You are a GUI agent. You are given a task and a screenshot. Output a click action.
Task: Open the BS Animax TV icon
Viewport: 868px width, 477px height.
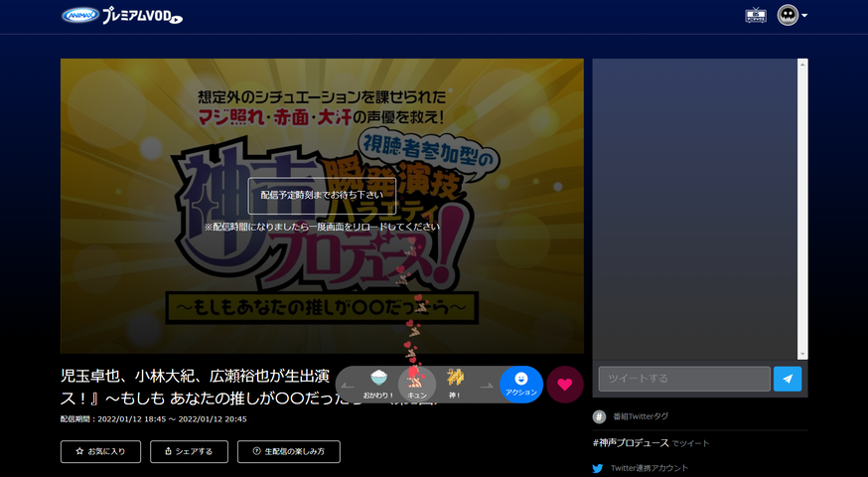tap(756, 15)
